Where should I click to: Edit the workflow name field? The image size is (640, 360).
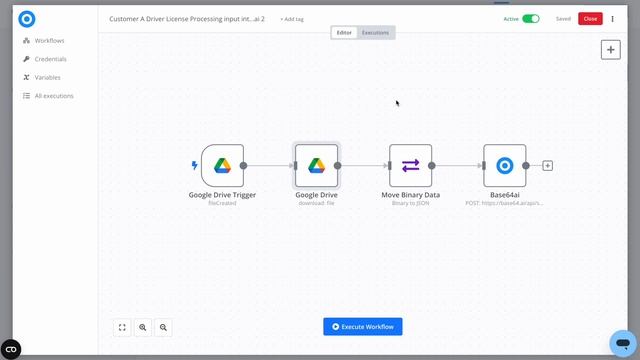(x=187, y=19)
